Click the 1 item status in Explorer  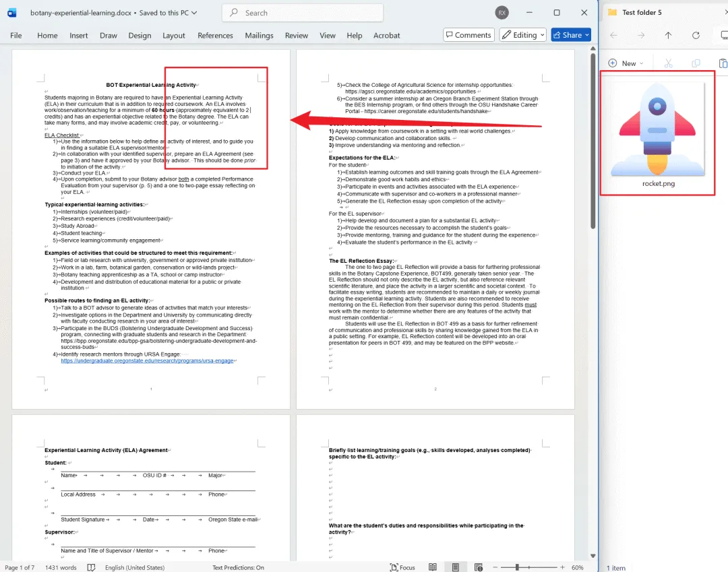615,568
